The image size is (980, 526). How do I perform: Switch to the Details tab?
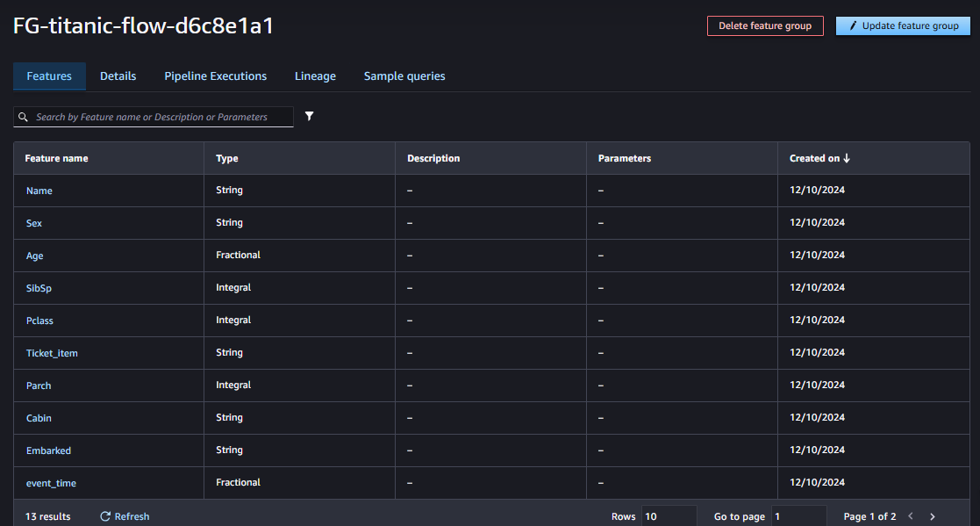(x=118, y=76)
